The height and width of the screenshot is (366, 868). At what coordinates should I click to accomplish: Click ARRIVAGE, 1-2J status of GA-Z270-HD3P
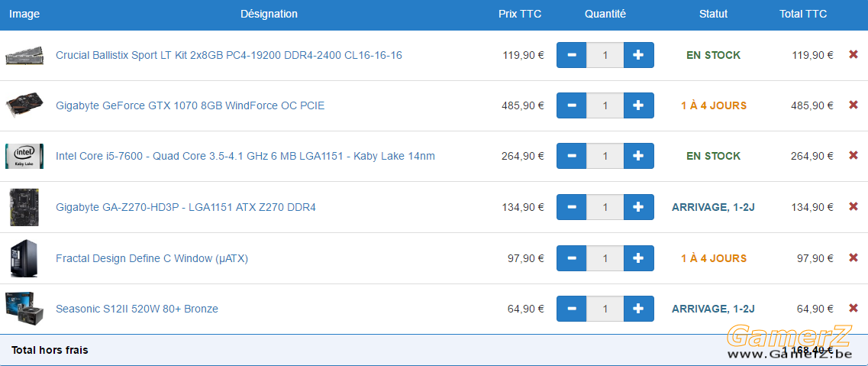pos(713,207)
